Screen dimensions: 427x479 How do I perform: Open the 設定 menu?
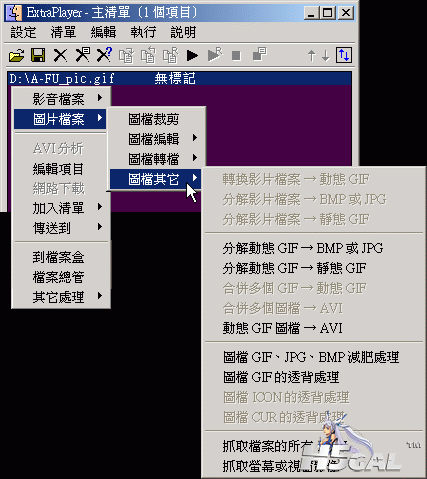point(23,32)
